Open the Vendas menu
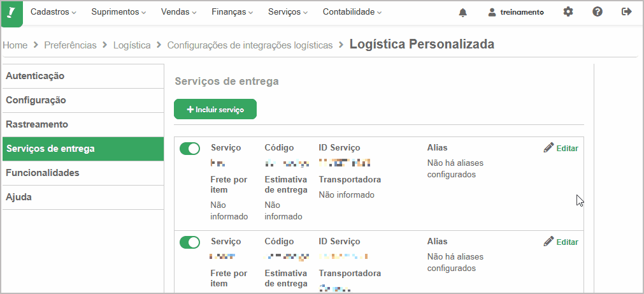Viewport: 644px width, 294px height. [178, 12]
